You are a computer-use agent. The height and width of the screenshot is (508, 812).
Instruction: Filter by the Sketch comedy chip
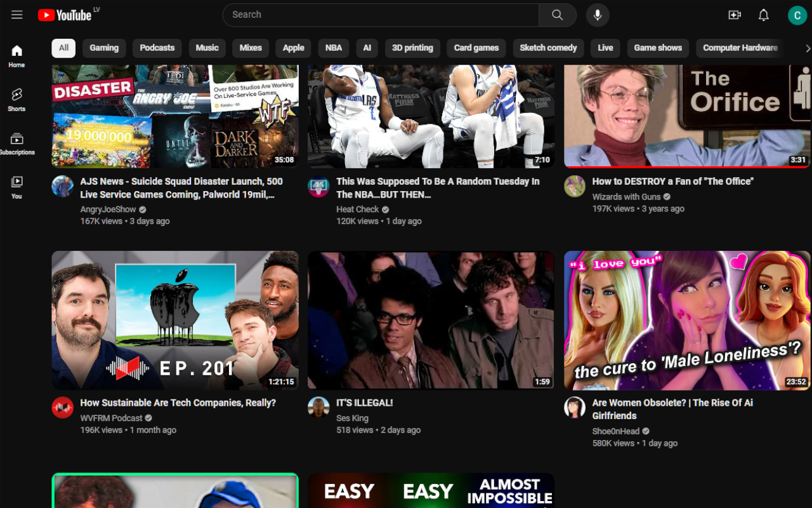[548, 48]
